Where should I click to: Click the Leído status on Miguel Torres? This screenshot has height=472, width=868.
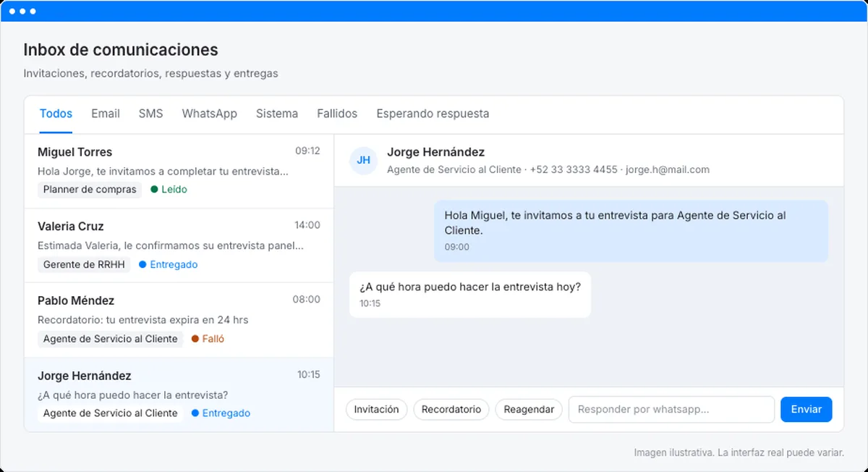[x=169, y=190]
